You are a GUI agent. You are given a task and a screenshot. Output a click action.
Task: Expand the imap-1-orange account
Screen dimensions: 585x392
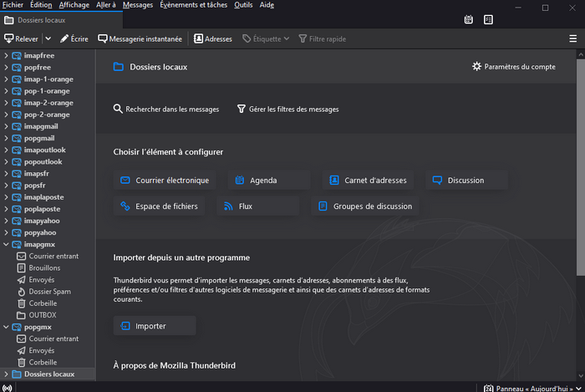[6, 79]
